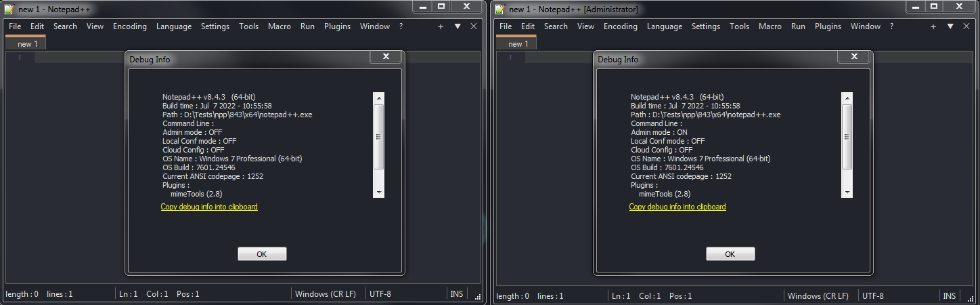
Task: Open View menu in left window
Action: click(95, 26)
